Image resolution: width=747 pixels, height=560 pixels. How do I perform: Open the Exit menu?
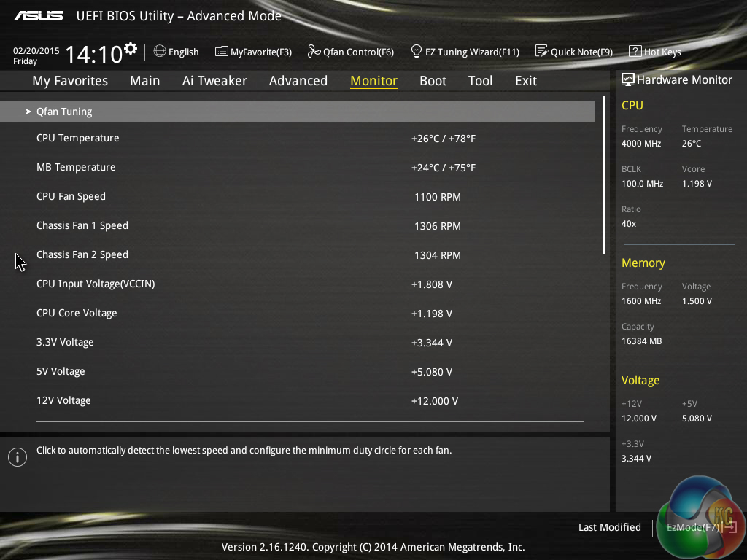(526, 81)
